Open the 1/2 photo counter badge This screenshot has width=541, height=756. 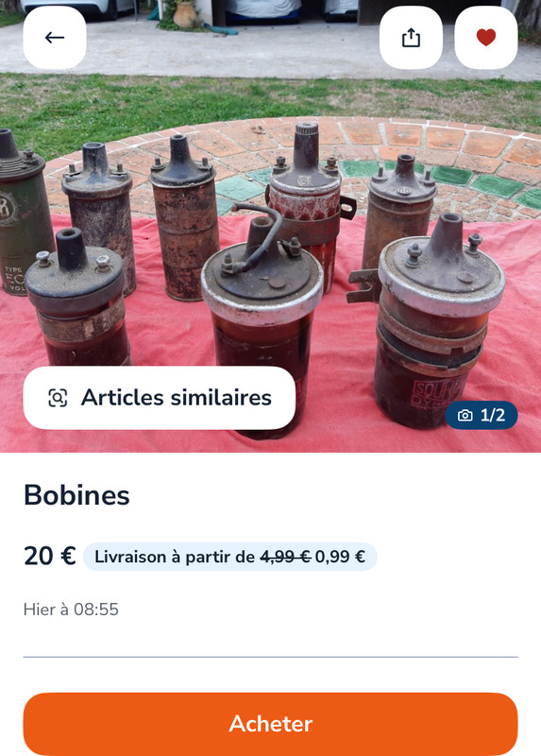click(x=482, y=415)
